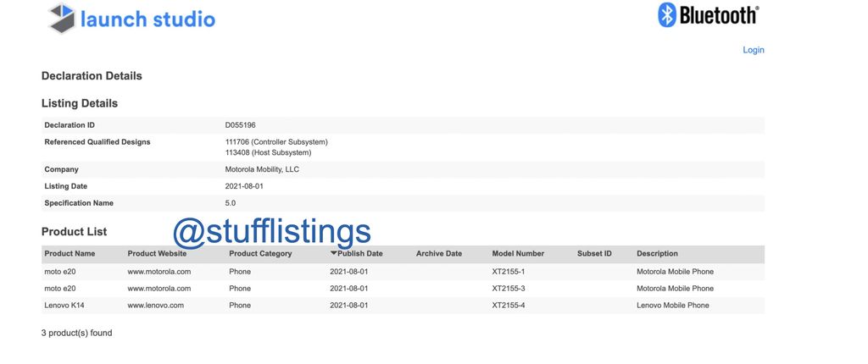Select the Lenovo K14 product name
The width and height of the screenshot is (868, 364).
(x=64, y=306)
